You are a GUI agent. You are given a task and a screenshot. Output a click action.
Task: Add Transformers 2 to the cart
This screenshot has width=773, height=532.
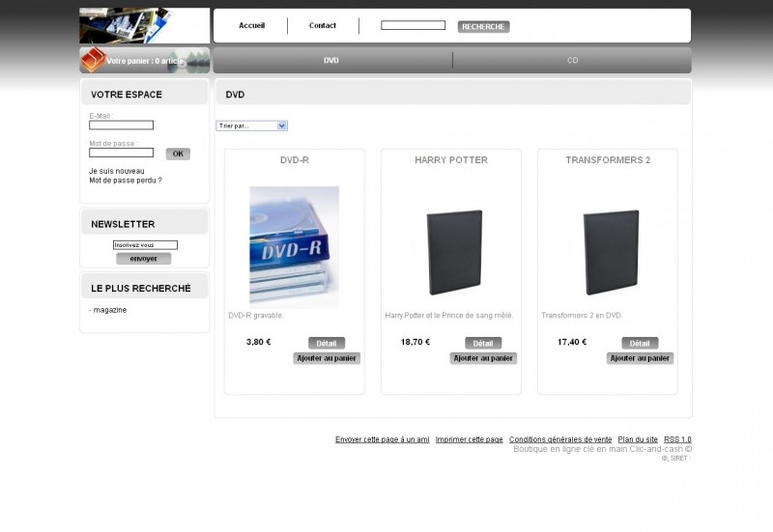tap(640, 358)
